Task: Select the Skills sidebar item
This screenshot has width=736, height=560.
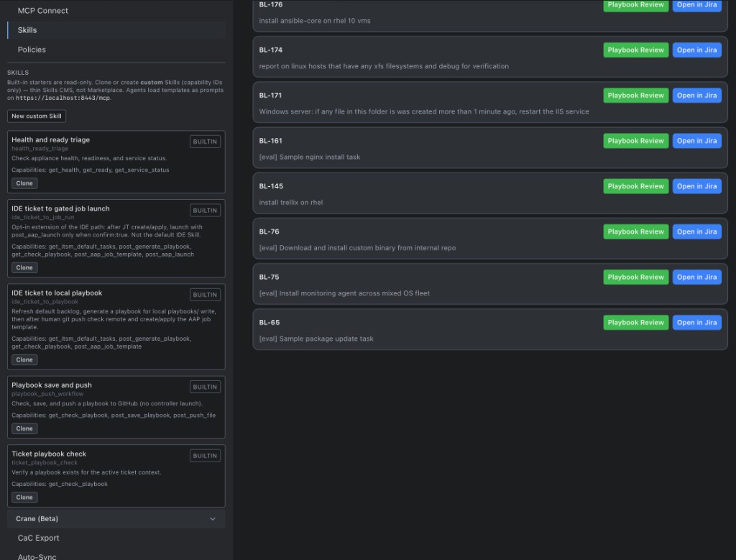Action: [x=116, y=30]
